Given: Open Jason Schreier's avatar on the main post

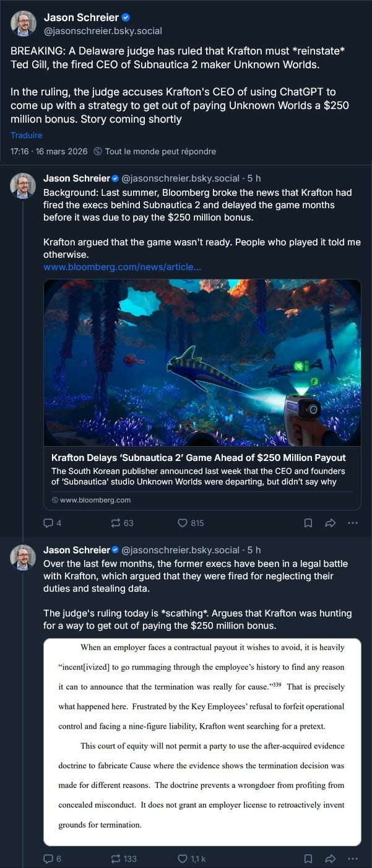Looking at the screenshot, I should 23,24.
